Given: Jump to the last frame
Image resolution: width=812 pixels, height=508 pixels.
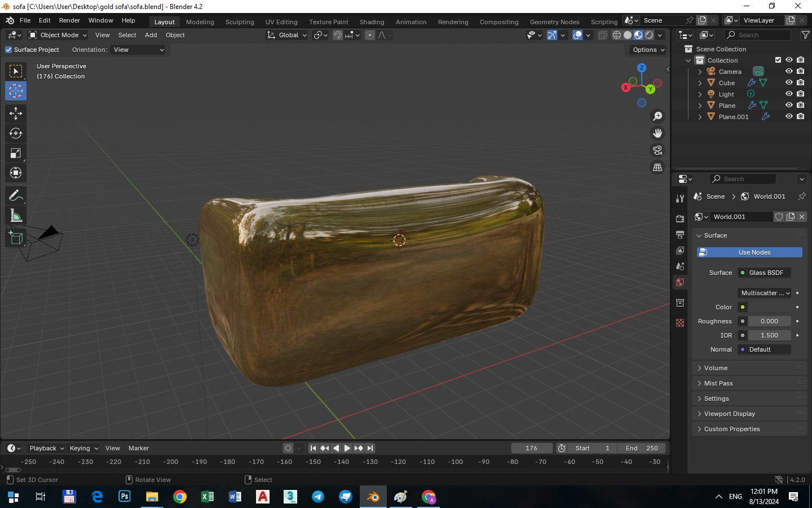Looking at the screenshot, I should 370,448.
